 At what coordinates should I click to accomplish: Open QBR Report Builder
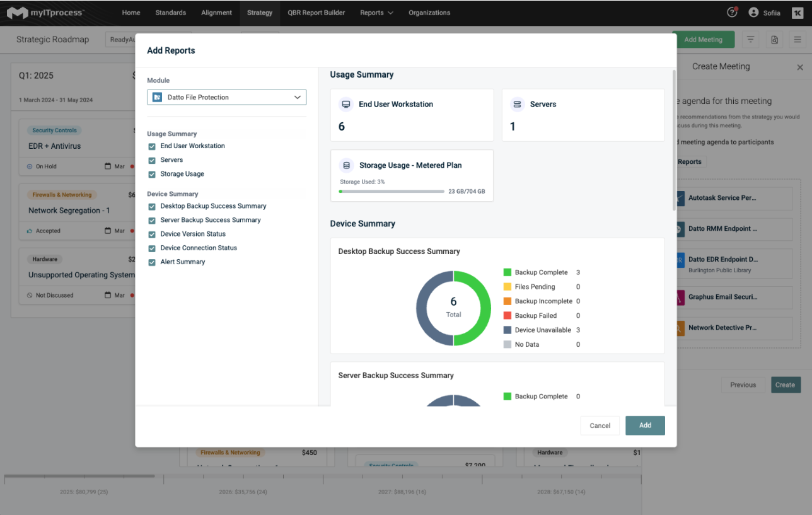(x=316, y=13)
